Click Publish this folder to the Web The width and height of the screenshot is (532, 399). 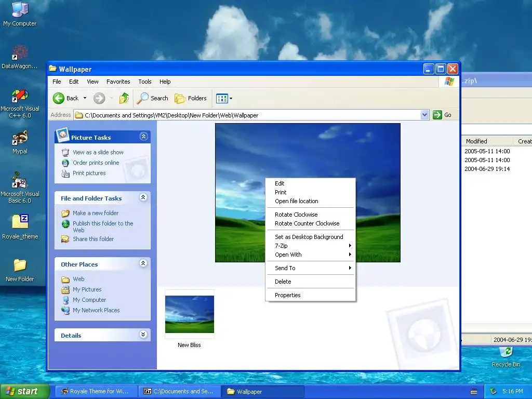pos(103,227)
